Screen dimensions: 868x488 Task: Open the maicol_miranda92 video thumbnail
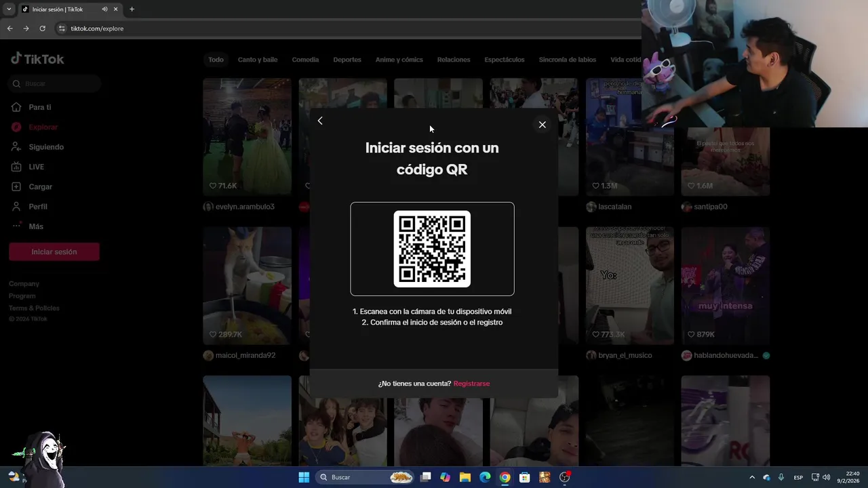tap(247, 285)
